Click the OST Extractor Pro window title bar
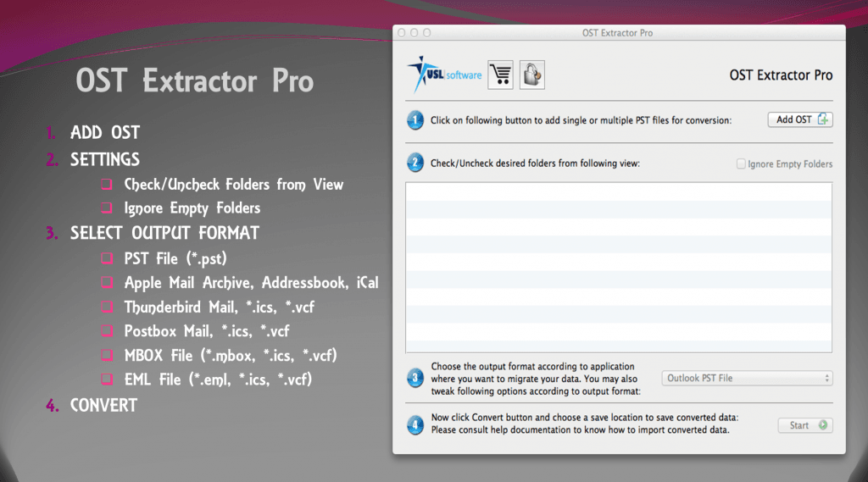The width and height of the screenshot is (868, 482). point(617,33)
